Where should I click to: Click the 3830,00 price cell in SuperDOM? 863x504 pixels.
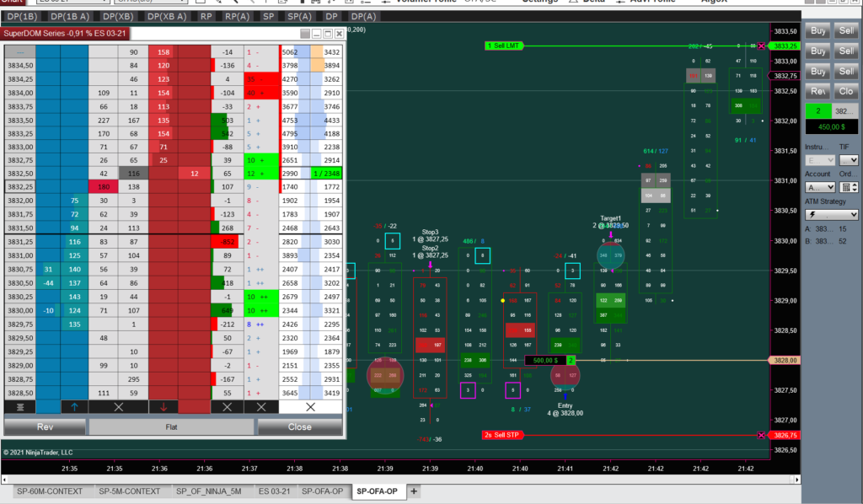[20, 310]
